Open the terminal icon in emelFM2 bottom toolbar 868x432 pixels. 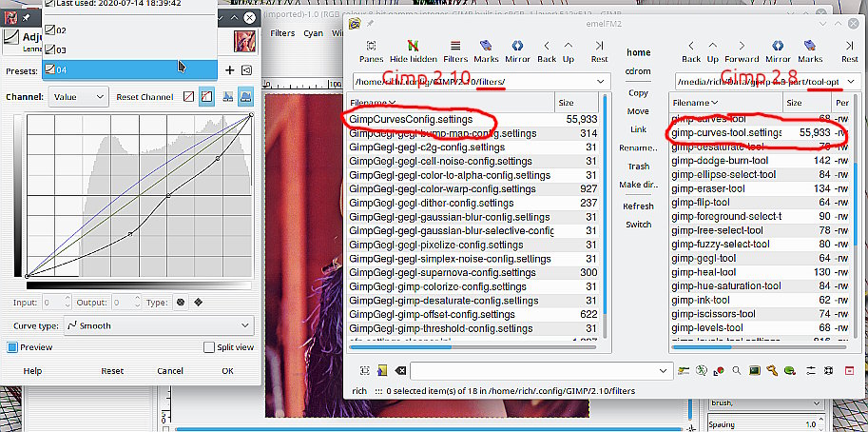pos(754,370)
